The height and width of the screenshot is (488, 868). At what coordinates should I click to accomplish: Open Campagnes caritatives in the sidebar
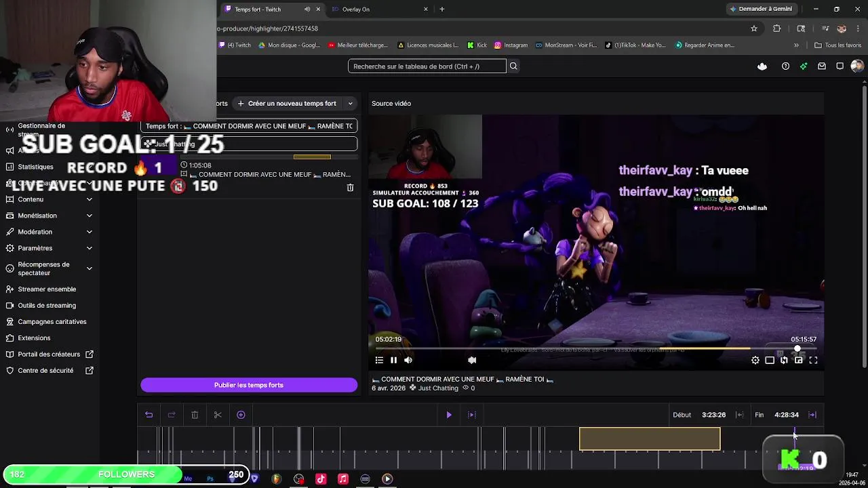tap(52, 322)
